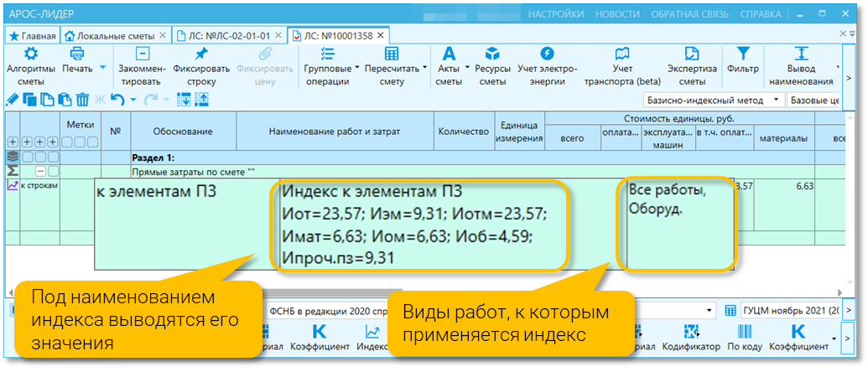Open the Базисно-индексный метод dropdown
Image resolution: width=868 pixels, height=377 pixels.
(x=714, y=101)
